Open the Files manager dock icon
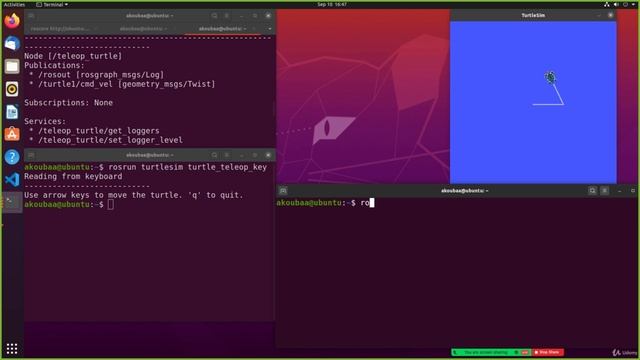Image resolution: width=640 pixels, height=360 pixels. pyautogui.click(x=12, y=66)
